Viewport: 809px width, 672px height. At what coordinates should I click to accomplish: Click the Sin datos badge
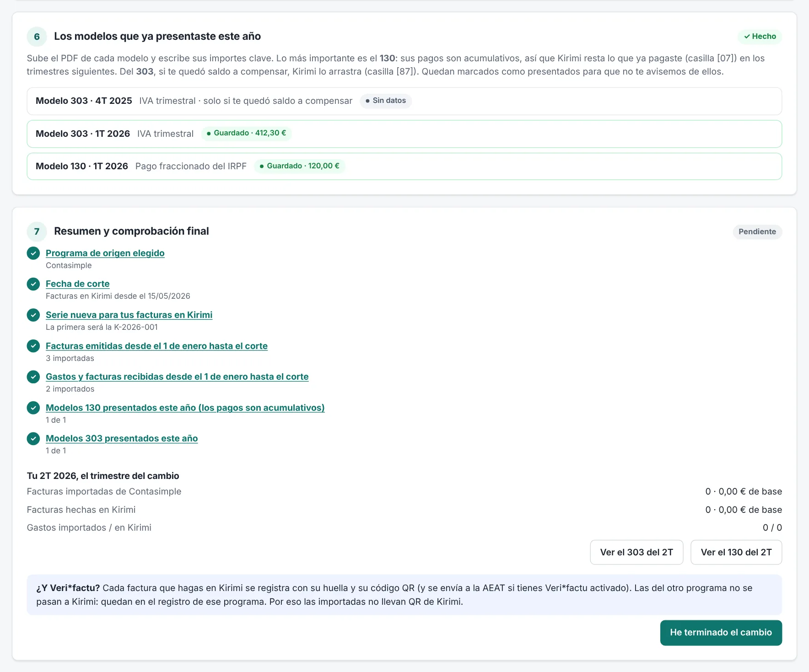tap(386, 101)
